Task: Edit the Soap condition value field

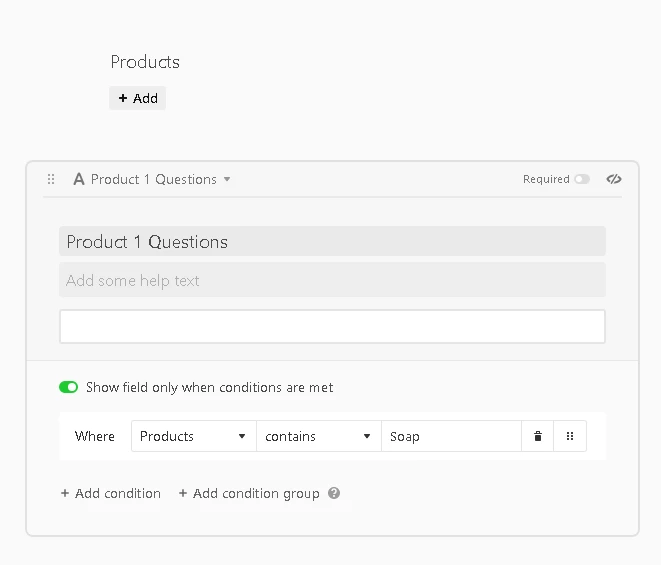Action: click(451, 436)
